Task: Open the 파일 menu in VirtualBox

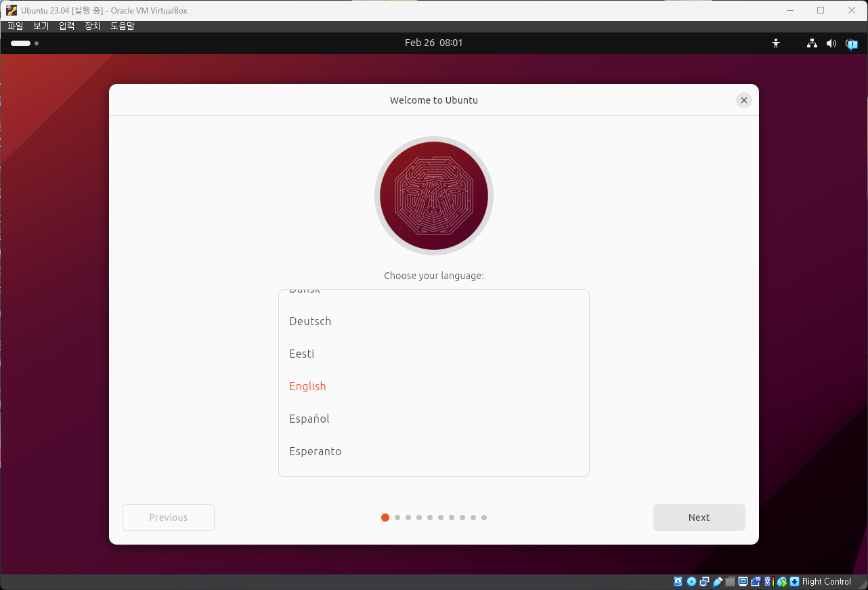Action: [16, 26]
